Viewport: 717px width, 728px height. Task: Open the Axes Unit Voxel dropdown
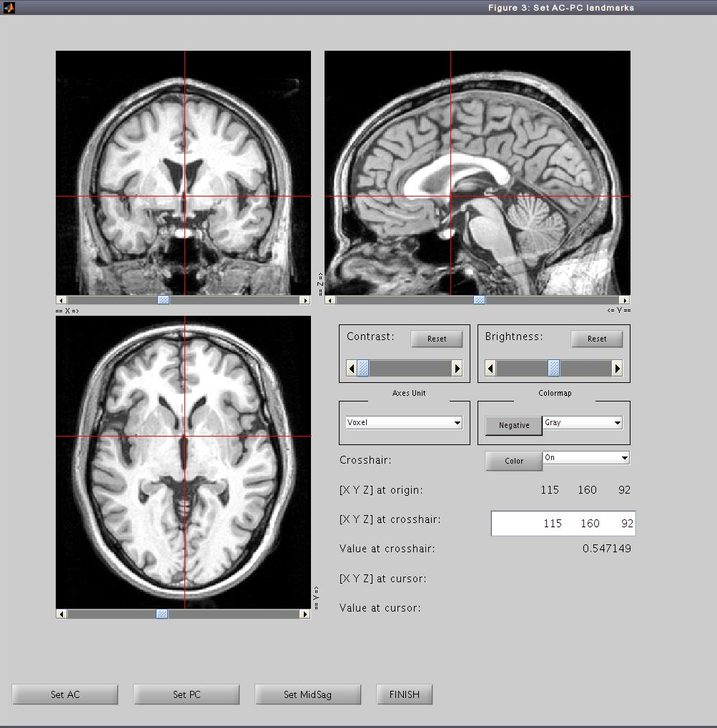pos(404,423)
